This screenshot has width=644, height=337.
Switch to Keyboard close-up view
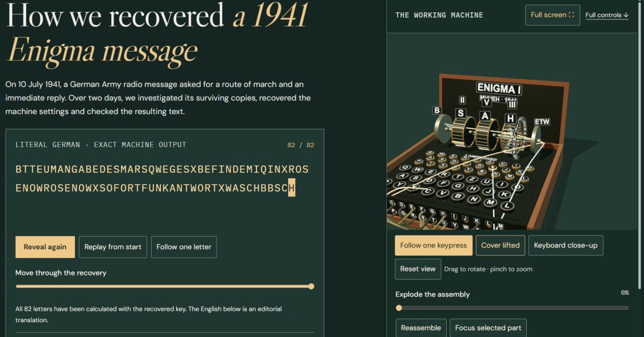point(566,246)
